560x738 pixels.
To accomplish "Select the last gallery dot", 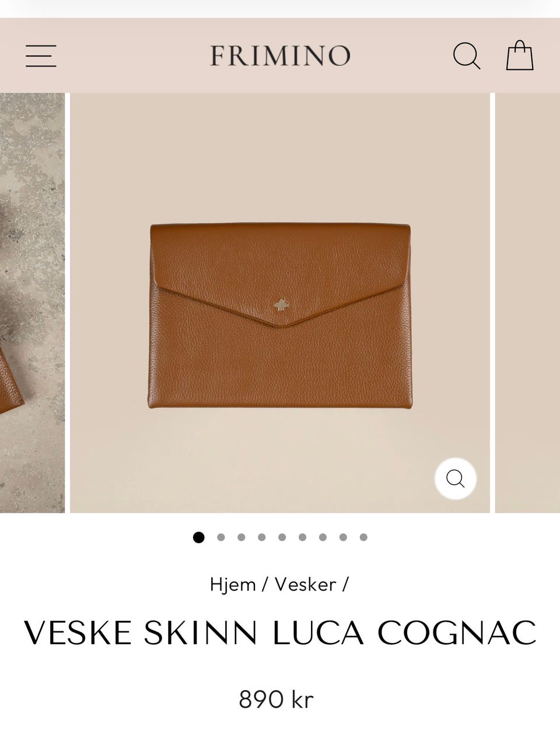I will 363,537.
